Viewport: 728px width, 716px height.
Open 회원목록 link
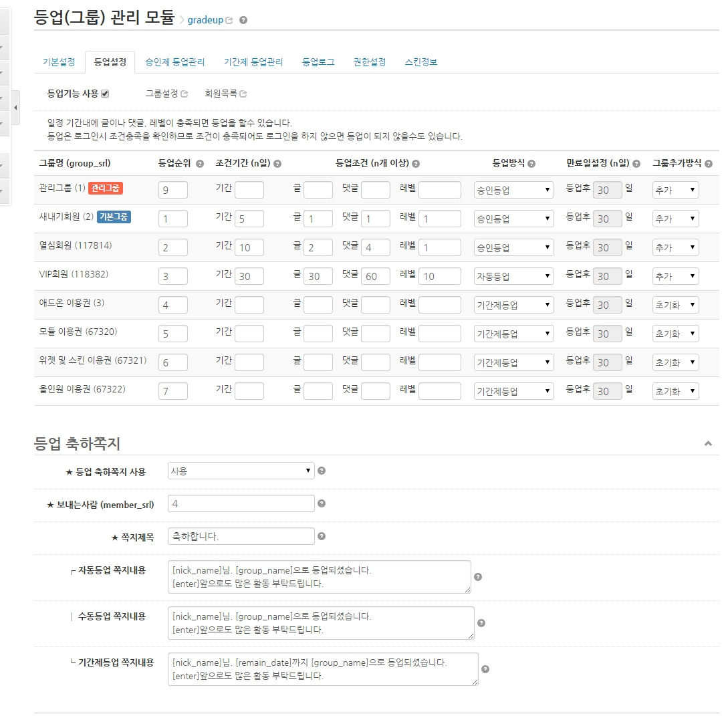(x=221, y=94)
